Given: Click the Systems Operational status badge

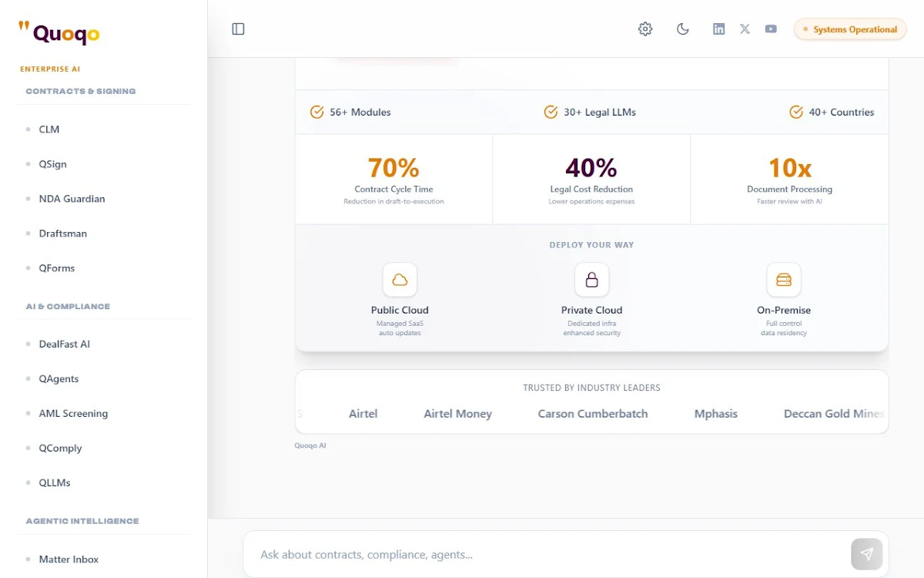Looking at the screenshot, I should [x=850, y=29].
